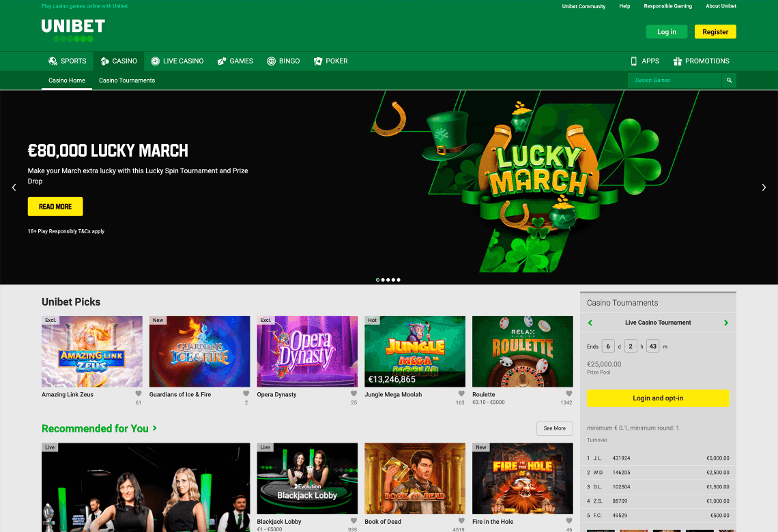Click the search magnifier icon

click(x=729, y=80)
